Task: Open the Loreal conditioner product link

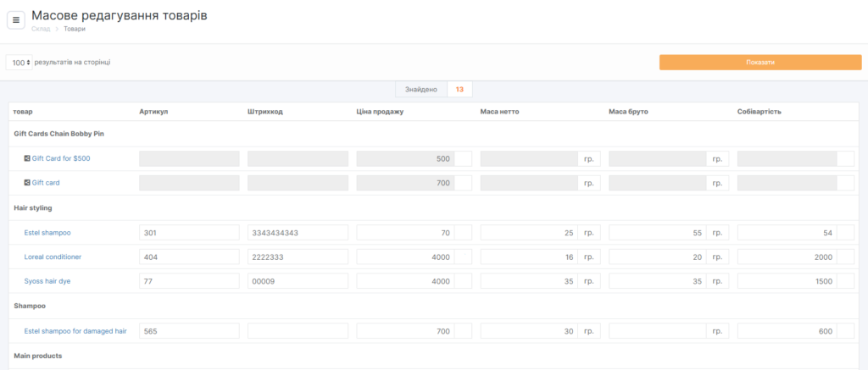Action: [x=53, y=257]
